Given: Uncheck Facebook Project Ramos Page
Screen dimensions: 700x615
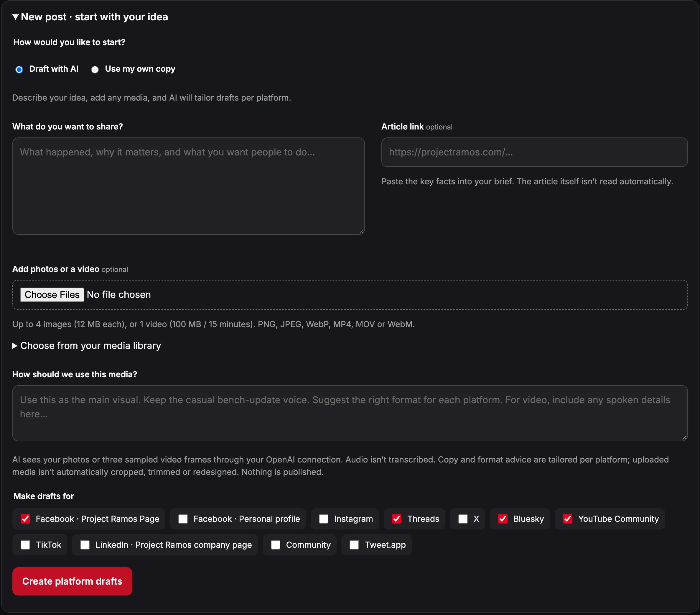Looking at the screenshot, I should (x=25, y=519).
